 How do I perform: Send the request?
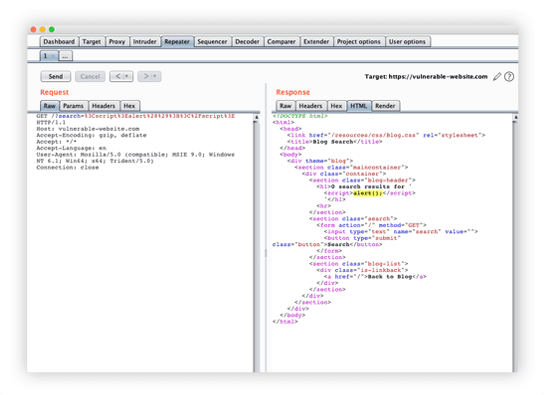[x=56, y=76]
